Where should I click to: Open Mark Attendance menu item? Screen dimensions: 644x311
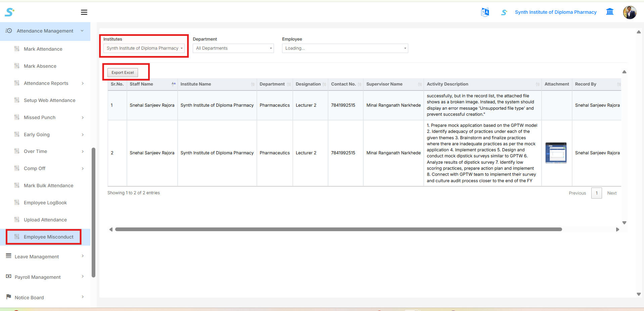[43, 49]
